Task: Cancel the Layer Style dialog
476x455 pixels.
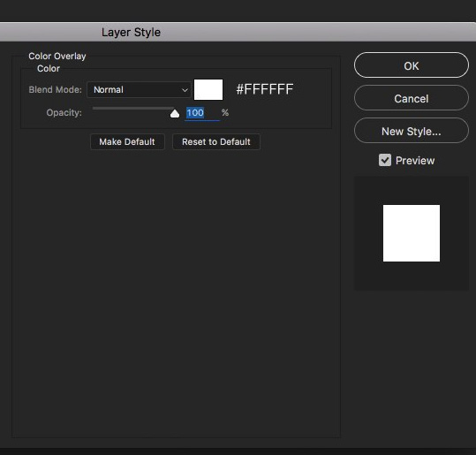Action: (411, 98)
